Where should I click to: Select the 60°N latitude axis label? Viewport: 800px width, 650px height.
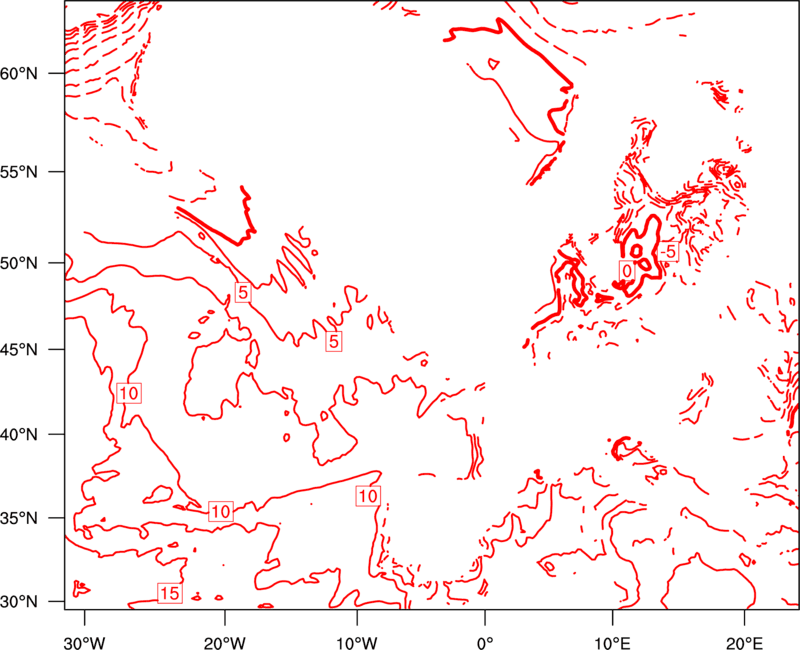coord(19,74)
